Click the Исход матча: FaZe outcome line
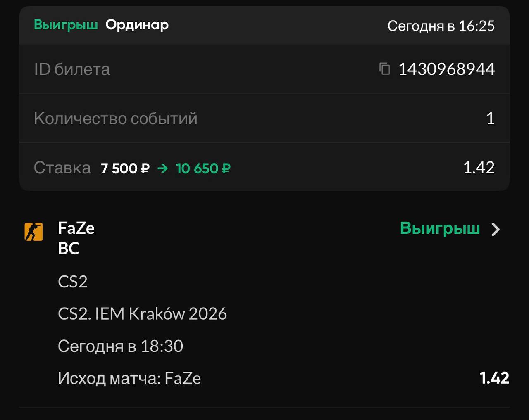Viewport: 529px width, 420px height. 129,378
